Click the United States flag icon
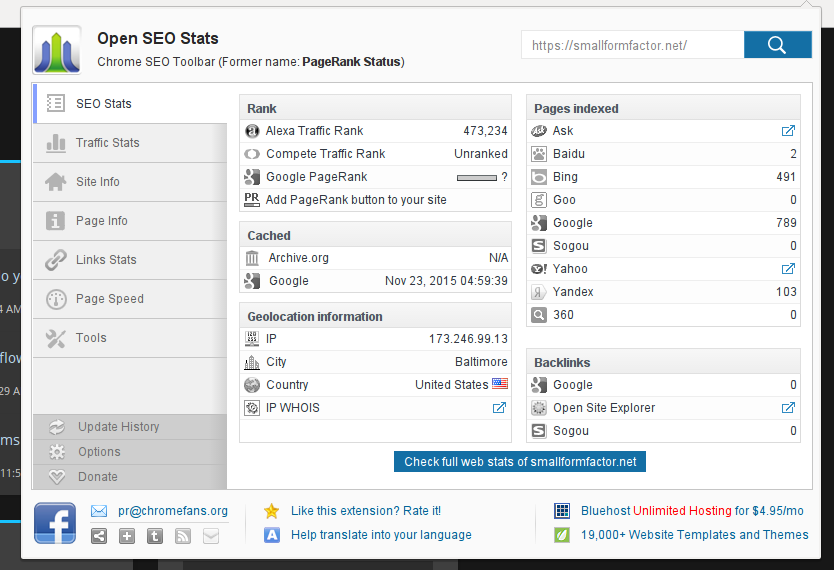Viewport: 834px width, 570px height. [x=500, y=383]
